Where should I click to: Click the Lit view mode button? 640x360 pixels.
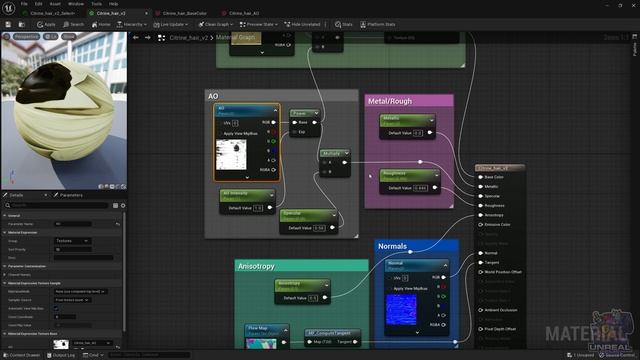click(x=51, y=37)
